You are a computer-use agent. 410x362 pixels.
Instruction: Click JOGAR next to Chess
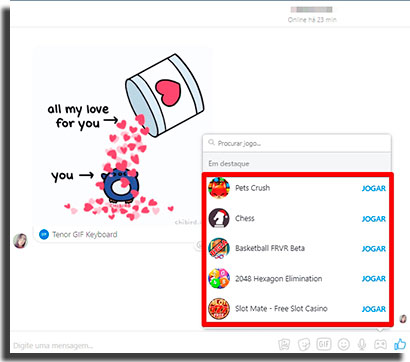tap(374, 219)
